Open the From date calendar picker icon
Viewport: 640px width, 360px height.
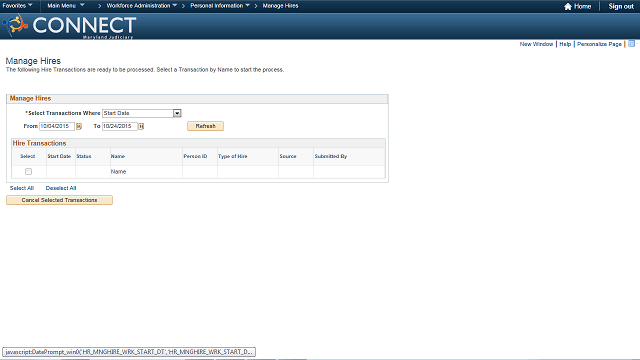[x=79, y=127]
